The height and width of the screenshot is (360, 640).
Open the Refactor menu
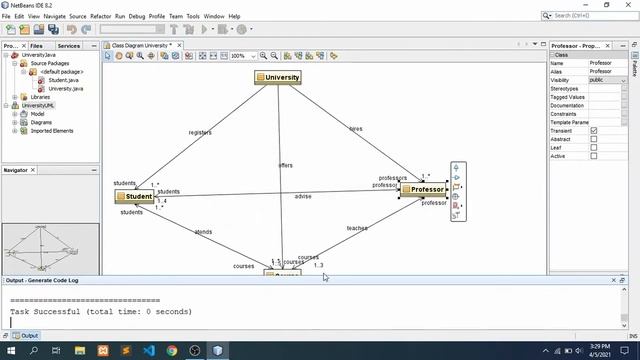coord(100,16)
